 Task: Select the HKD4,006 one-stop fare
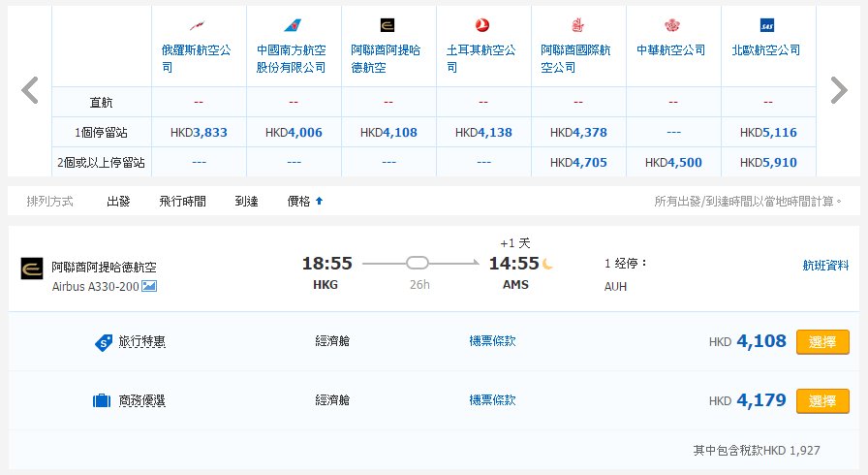coord(294,132)
